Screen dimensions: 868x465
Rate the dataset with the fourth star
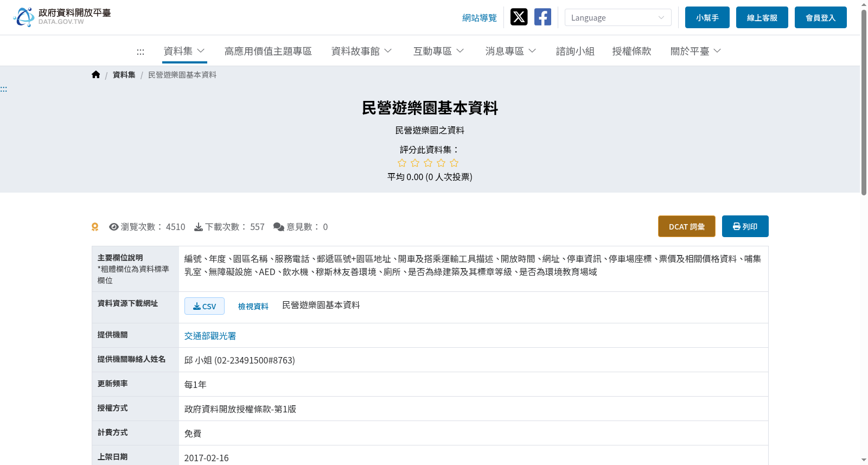click(x=441, y=163)
